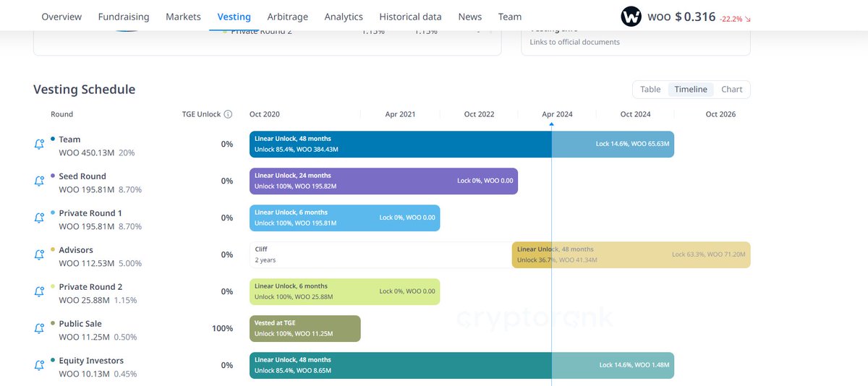Click WOO 112.53M 5.00% Advisors allocation
Screen dimensions: 868x386
coord(101,264)
